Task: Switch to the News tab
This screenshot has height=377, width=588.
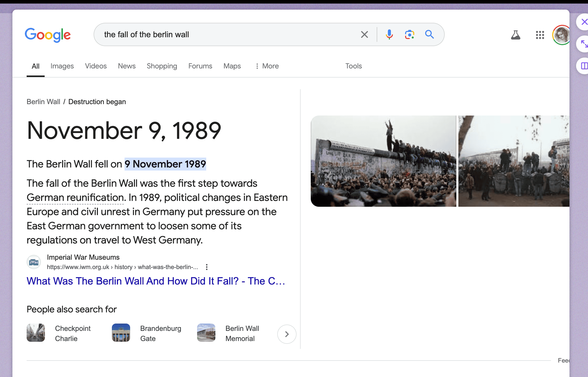Action: tap(127, 66)
